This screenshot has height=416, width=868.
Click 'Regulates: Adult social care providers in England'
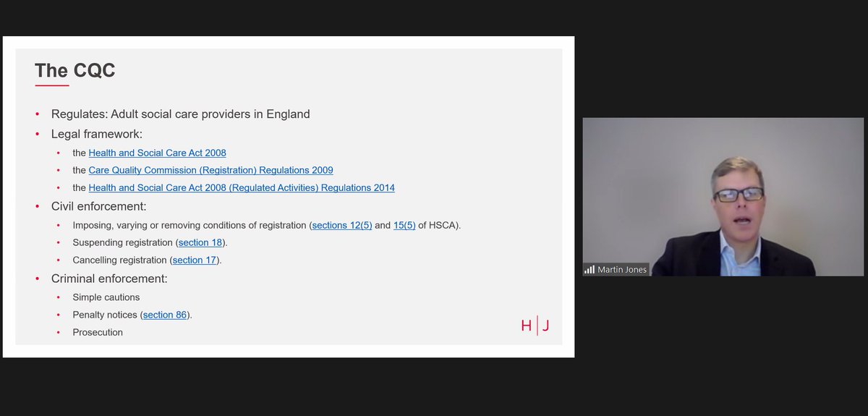(181, 114)
